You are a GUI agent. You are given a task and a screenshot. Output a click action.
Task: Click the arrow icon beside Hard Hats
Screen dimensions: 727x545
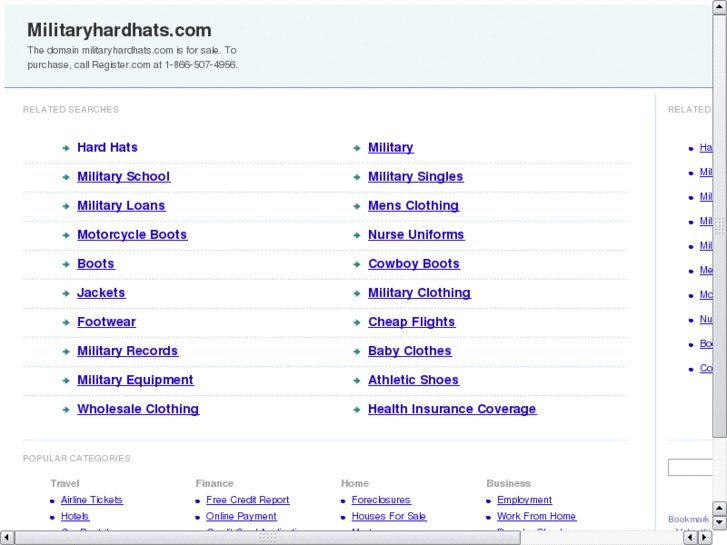(x=66, y=148)
